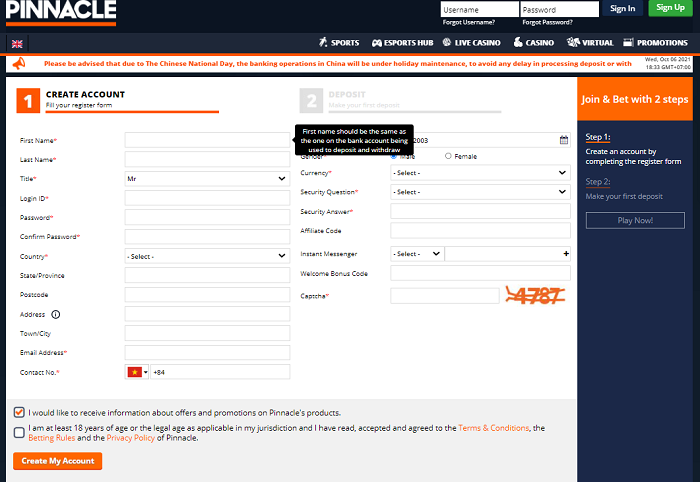Click the plus icon beside Instant Messenger
Image resolution: width=700 pixels, height=482 pixels.
[566, 254]
